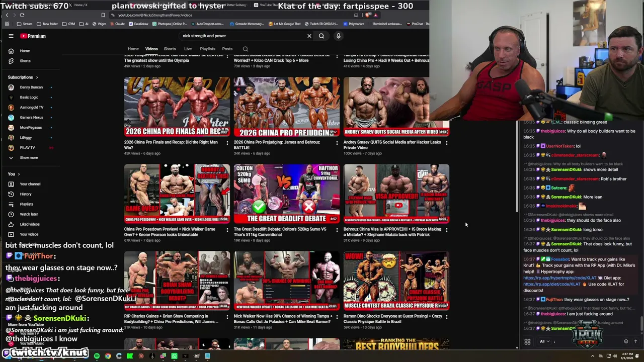Expand the You section in sidebar
The width and height of the screenshot is (644, 362).
click(14, 174)
